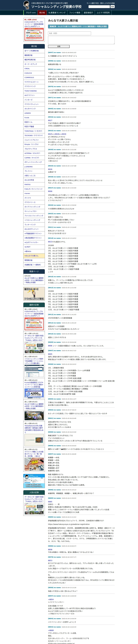Open TOMOTAQU（トモタク）board link

click(34, 131)
